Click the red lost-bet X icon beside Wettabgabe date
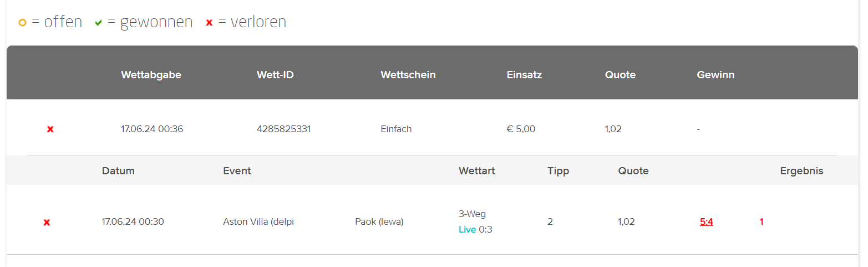Screen dimensions: 868x267 coord(50,129)
